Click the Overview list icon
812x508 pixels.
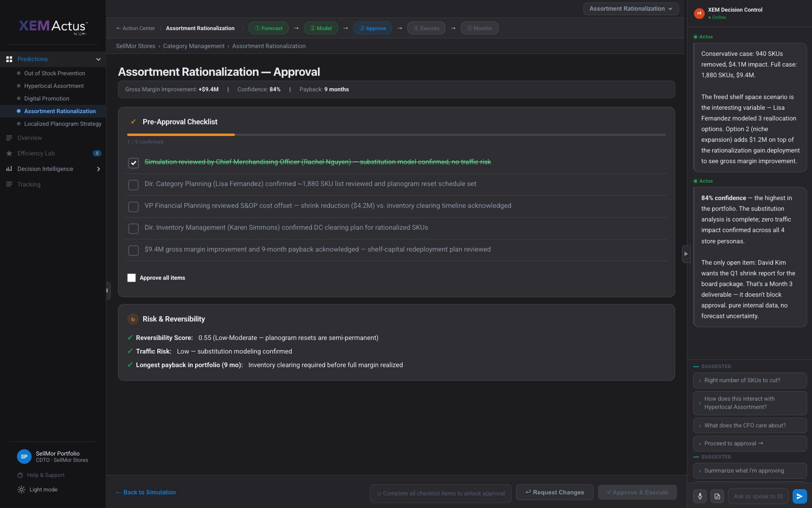(x=9, y=138)
